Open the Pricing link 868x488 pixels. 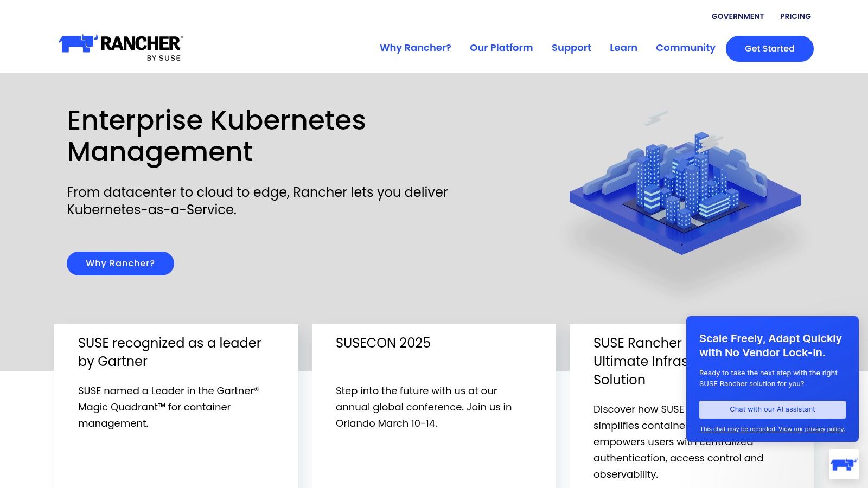[x=795, y=16]
